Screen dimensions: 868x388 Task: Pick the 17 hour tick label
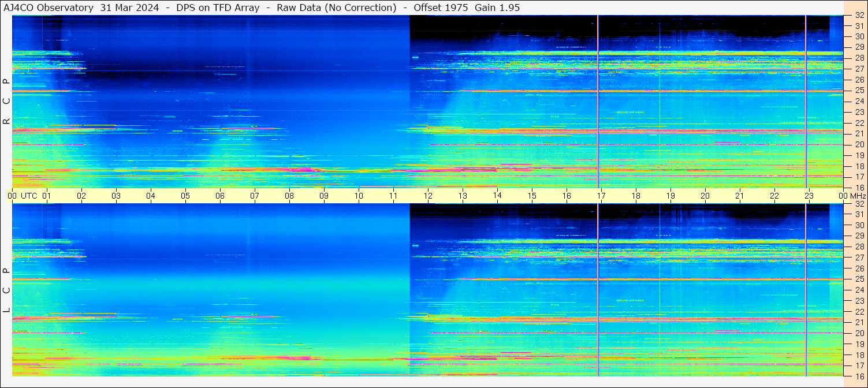pos(601,196)
